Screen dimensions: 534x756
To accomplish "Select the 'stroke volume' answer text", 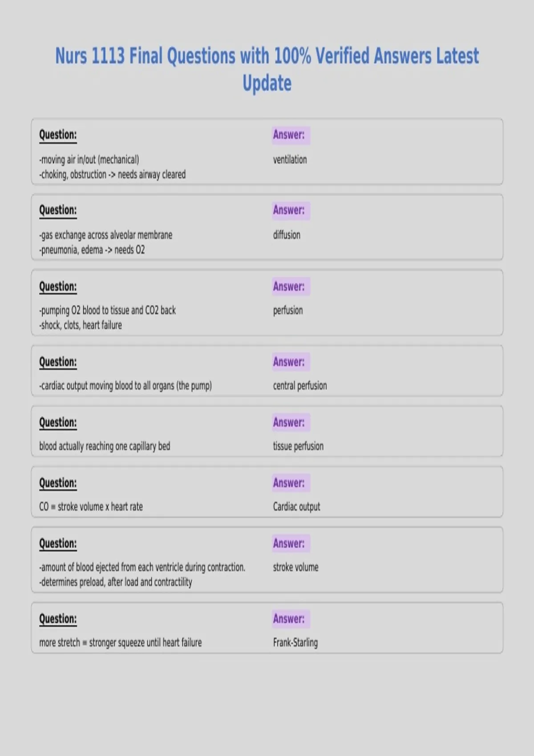I will tap(295, 567).
